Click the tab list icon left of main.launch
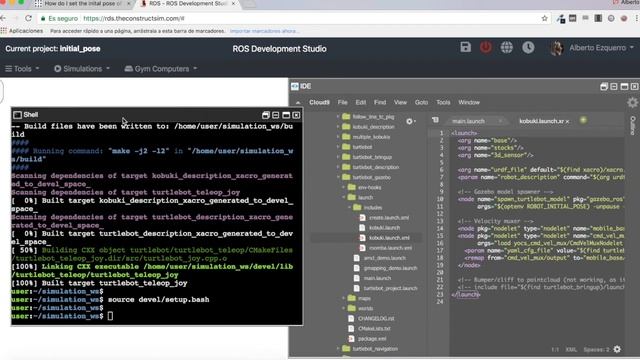Viewport: 640px width, 360px height. tap(435, 120)
